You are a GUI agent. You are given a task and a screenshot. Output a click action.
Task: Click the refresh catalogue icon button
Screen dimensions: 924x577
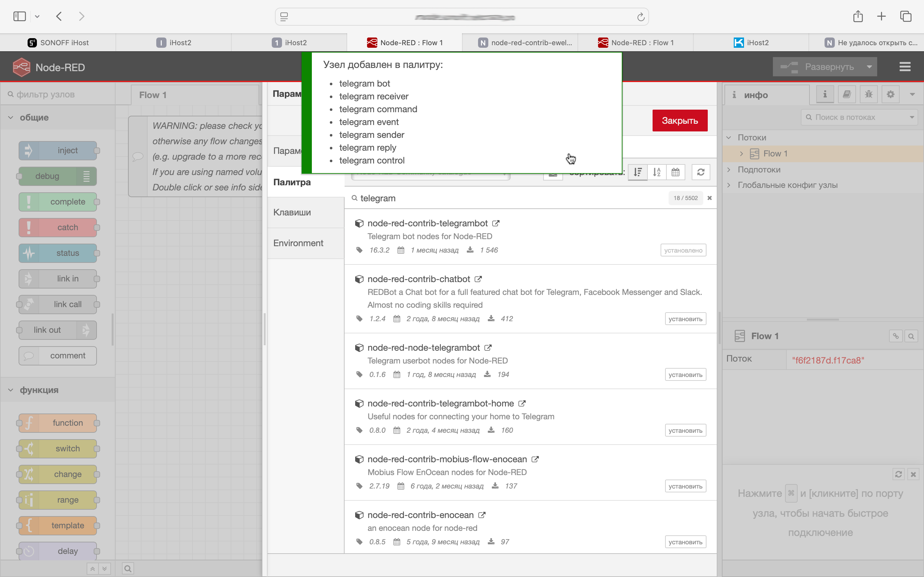coord(701,172)
